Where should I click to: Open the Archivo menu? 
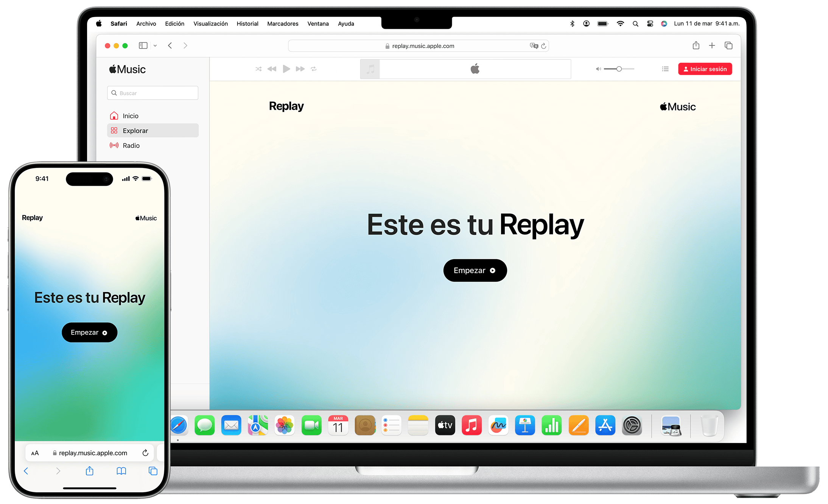point(146,23)
